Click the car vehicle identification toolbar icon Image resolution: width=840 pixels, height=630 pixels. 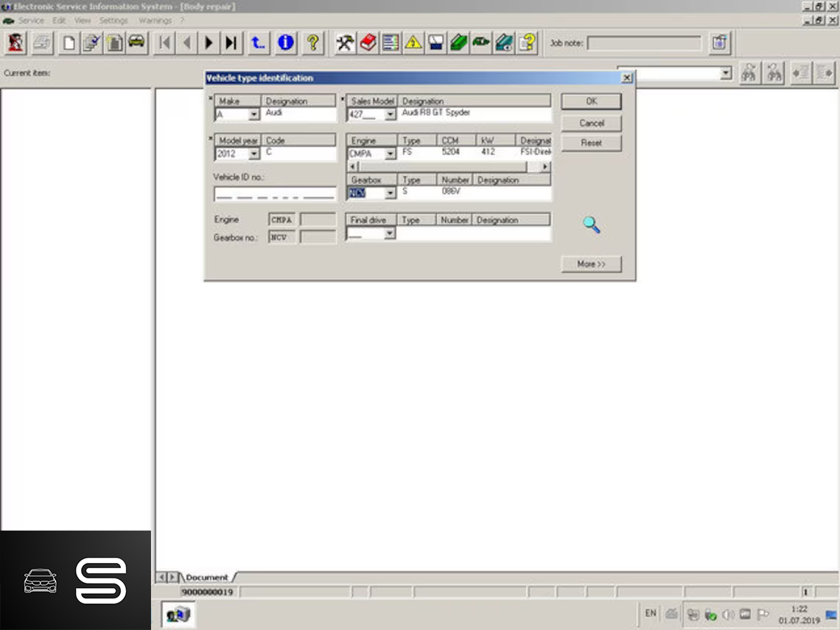point(136,43)
